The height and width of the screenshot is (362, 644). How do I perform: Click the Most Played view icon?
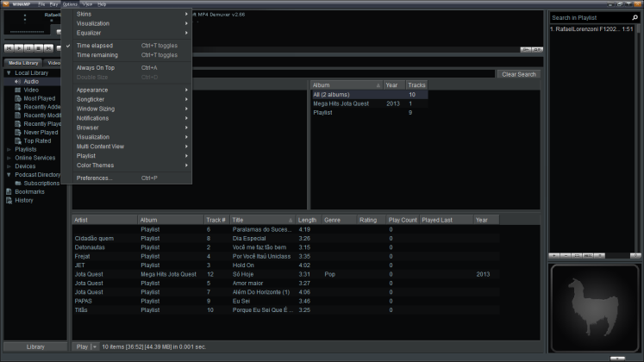[x=17, y=98]
